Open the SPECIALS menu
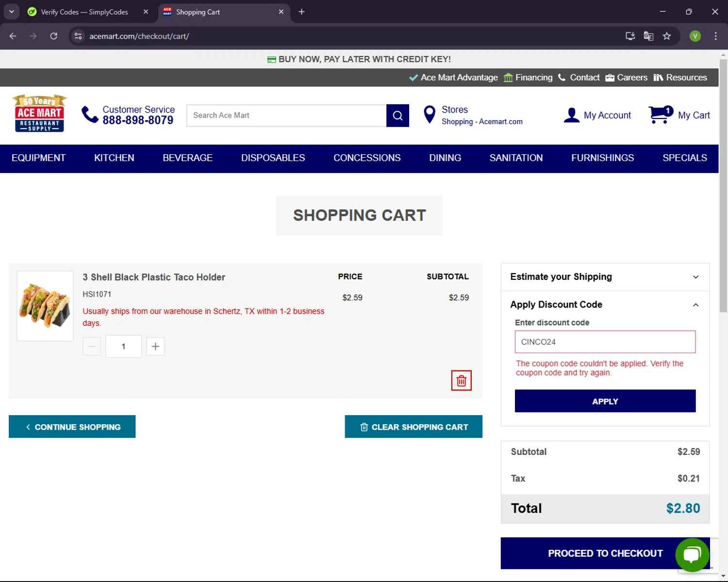Image resolution: width=728 pixels, height=582 pixels. [x=684, y=158]
